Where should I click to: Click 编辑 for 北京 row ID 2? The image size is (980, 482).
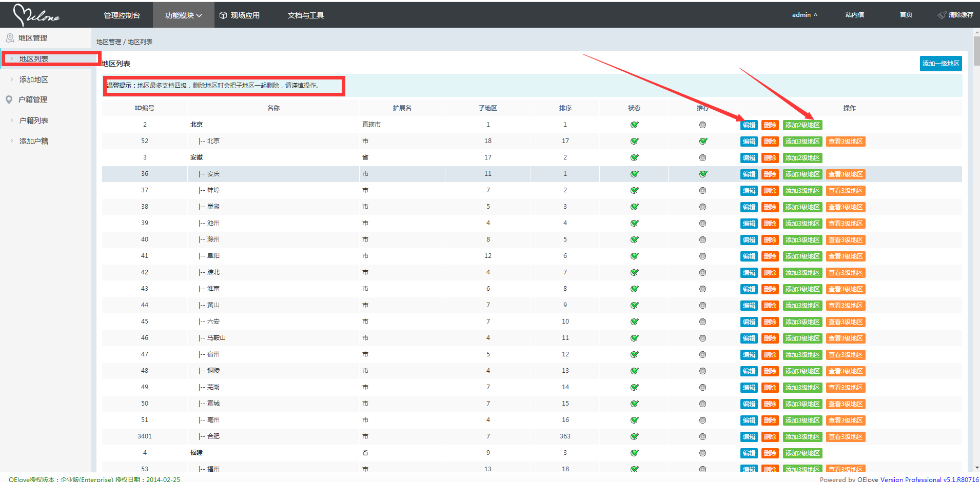point(749,125)
